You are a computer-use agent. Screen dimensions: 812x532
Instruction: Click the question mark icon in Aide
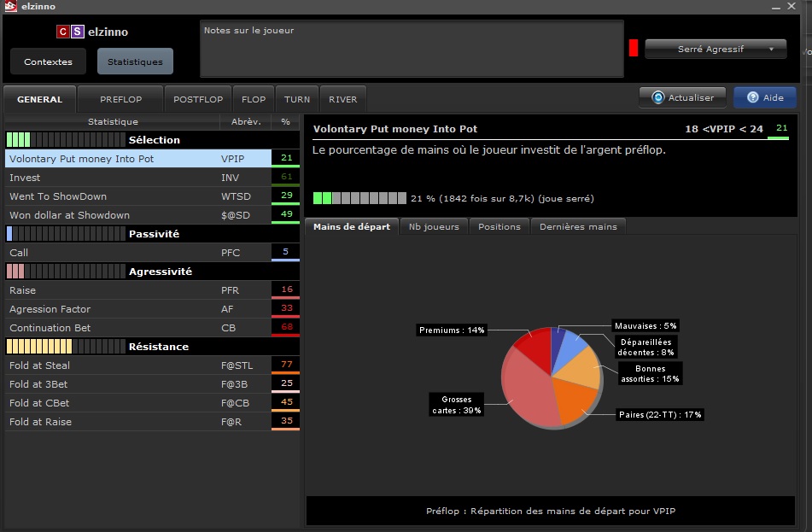pyautogui.click(x=752, y=97)
